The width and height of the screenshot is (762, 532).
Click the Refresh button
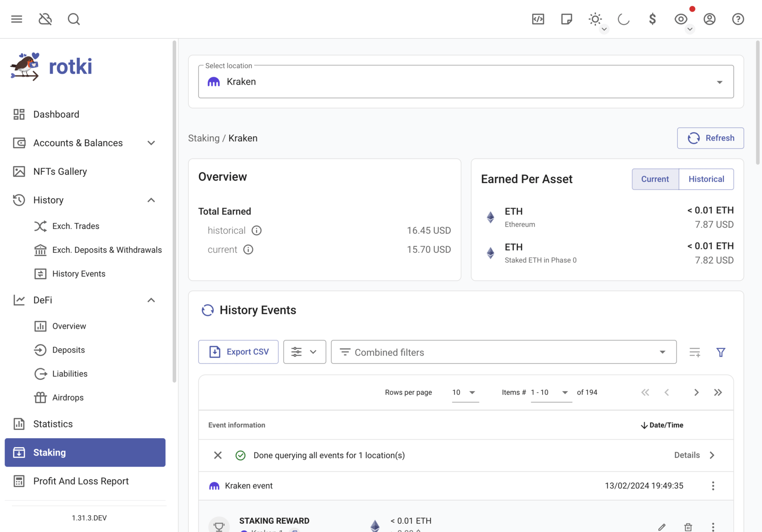710,138
